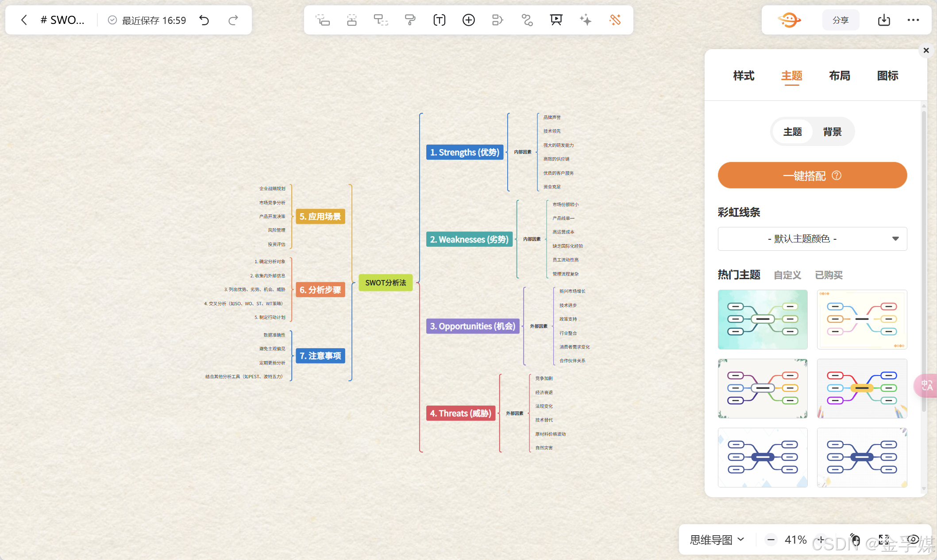Start presentation mode icon
Screen dimensions: 937x560
coord(556,20)
